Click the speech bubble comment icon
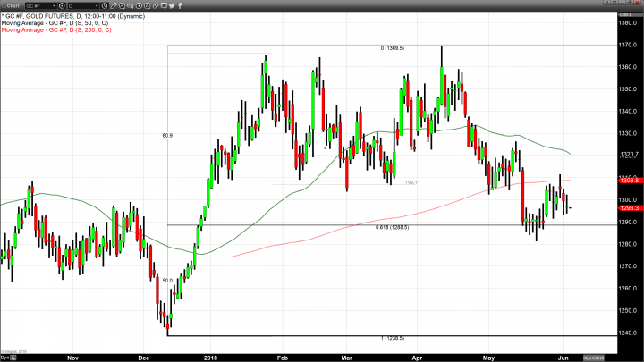644x362 pixels. coord(164,5)
